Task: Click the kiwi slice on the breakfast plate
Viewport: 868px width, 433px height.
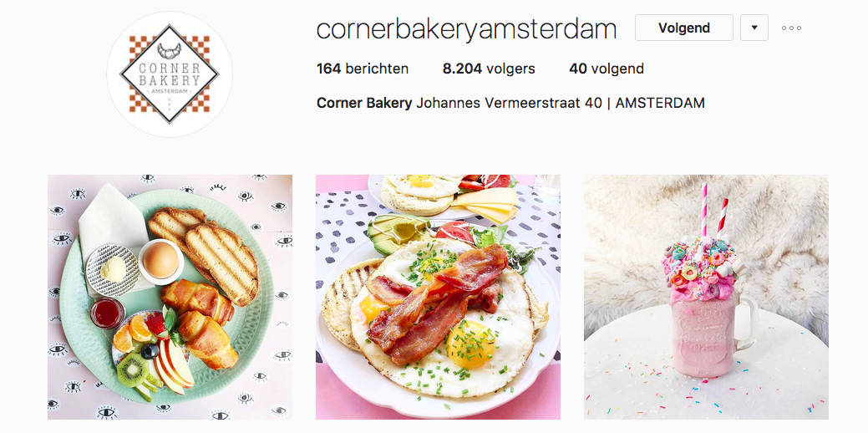Action: pyautogui.click(x=133, y=370)
